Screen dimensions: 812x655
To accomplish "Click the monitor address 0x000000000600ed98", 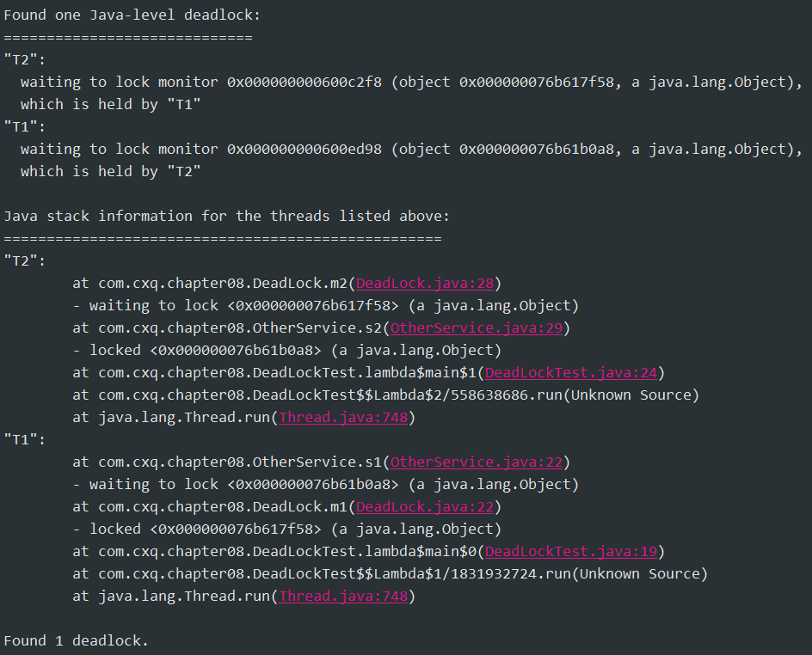I will pyautogui.click(x=304, y=150).
